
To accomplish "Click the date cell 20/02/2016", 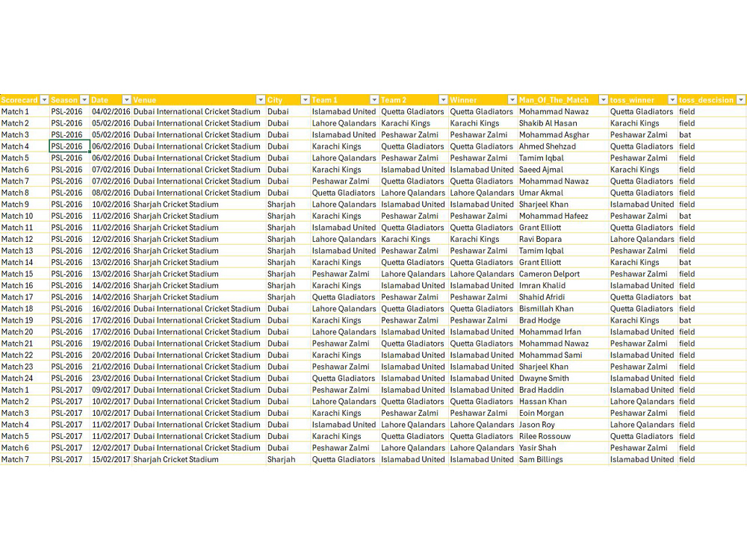I will 111,355.
